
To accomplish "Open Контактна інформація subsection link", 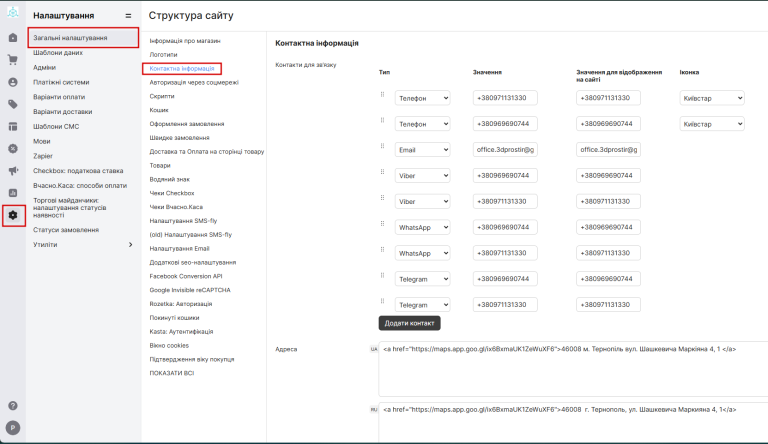I will [x=182, y=69].
